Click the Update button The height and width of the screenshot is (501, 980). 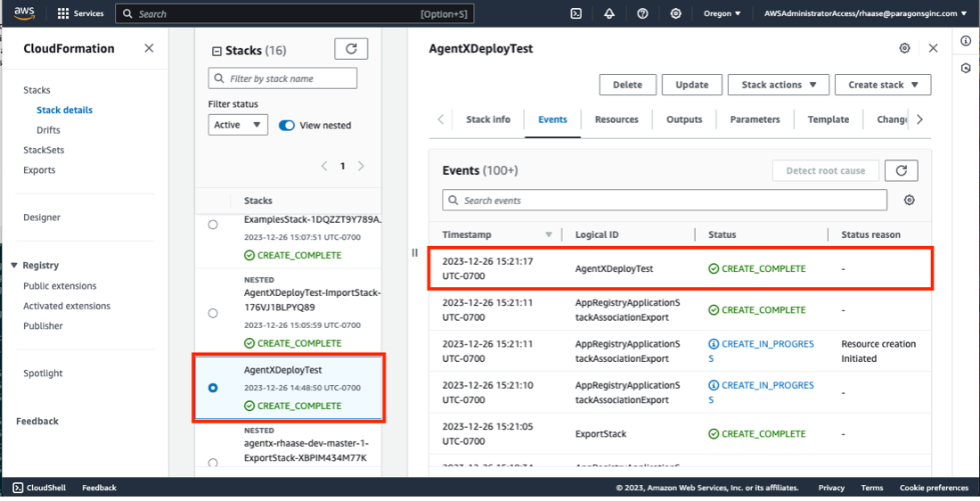tap(692, 85)
